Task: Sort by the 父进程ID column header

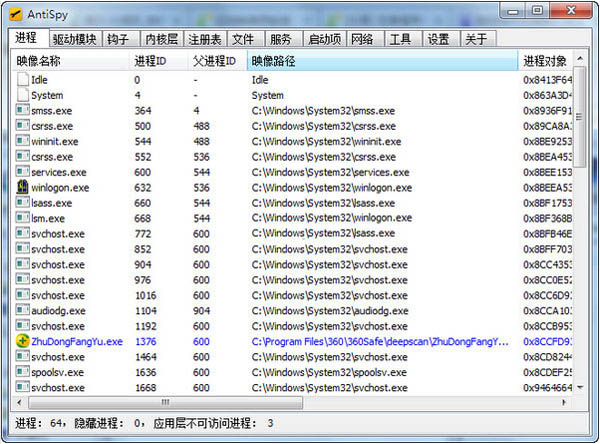Action: click(x=218, y=61)
